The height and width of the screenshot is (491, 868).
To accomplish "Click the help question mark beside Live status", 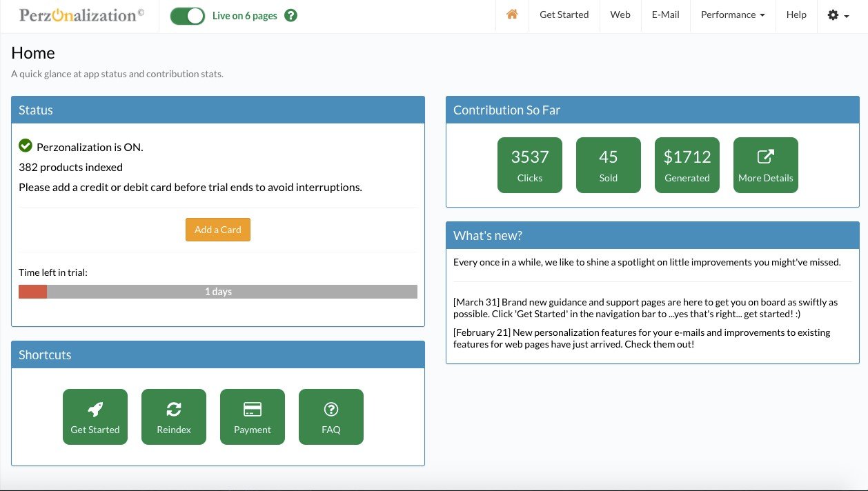I will [290, 15].
